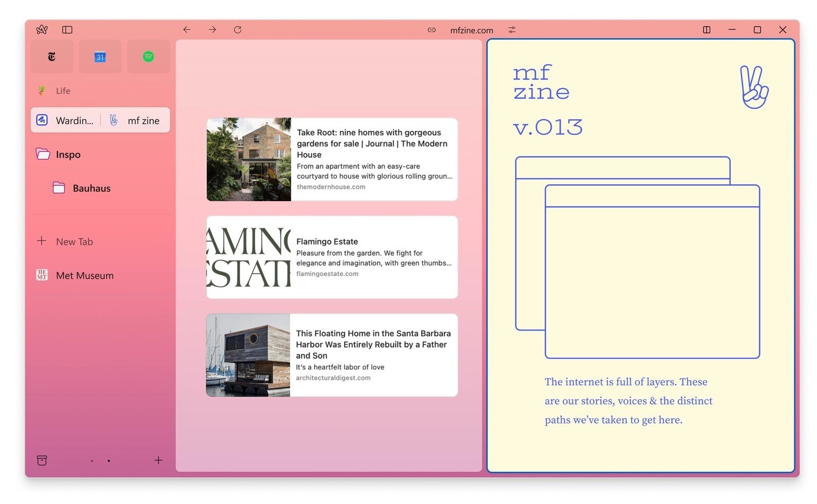Open the Flamingo Estate link card
This screenshot has width=817, height=504.
pos(332,257)
